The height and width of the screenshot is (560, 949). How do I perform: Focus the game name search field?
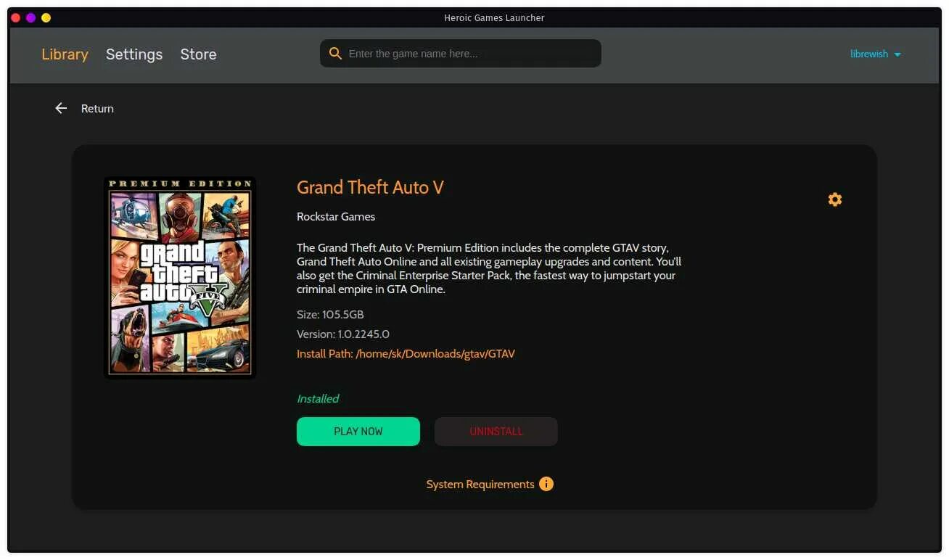tap(461, 54)
